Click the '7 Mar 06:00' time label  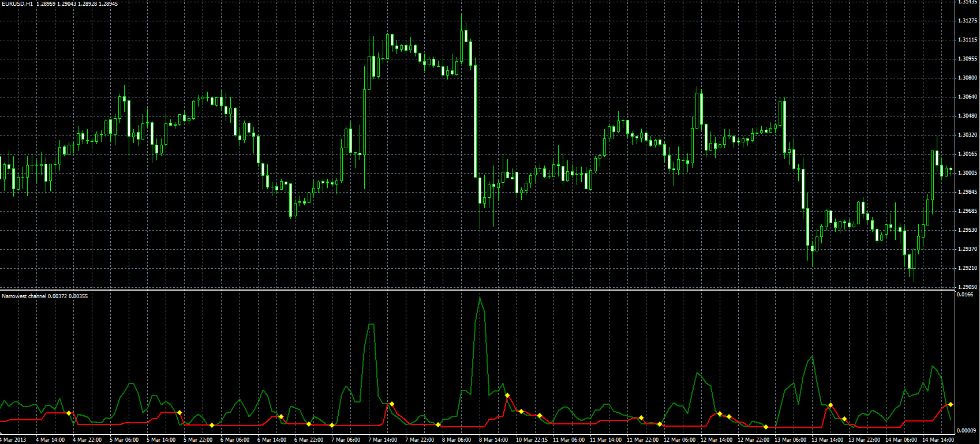coord(346,440)
